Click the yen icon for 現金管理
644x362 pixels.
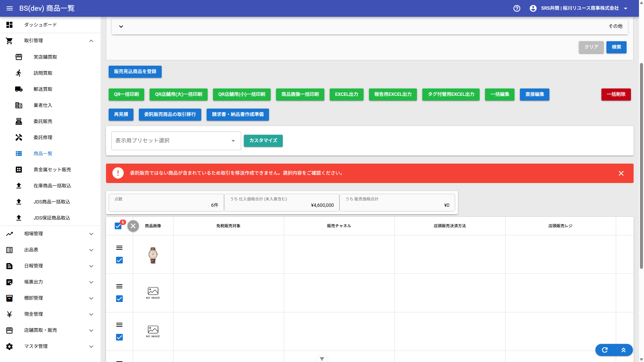click(9, 314)
